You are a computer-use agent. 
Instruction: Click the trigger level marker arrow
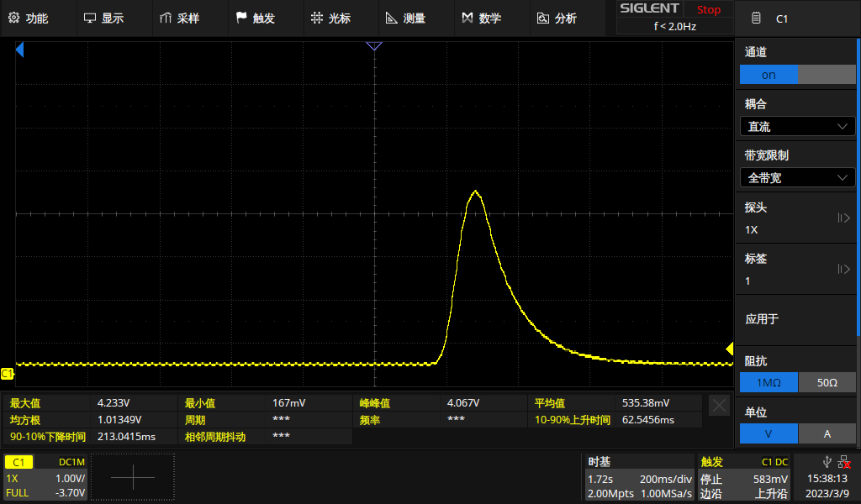729,349
